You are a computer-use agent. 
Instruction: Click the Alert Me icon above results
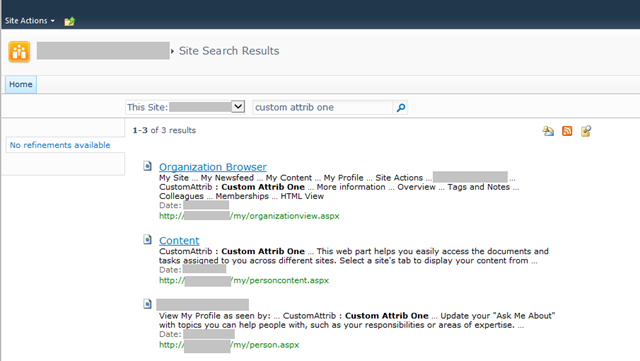(548, 131)
